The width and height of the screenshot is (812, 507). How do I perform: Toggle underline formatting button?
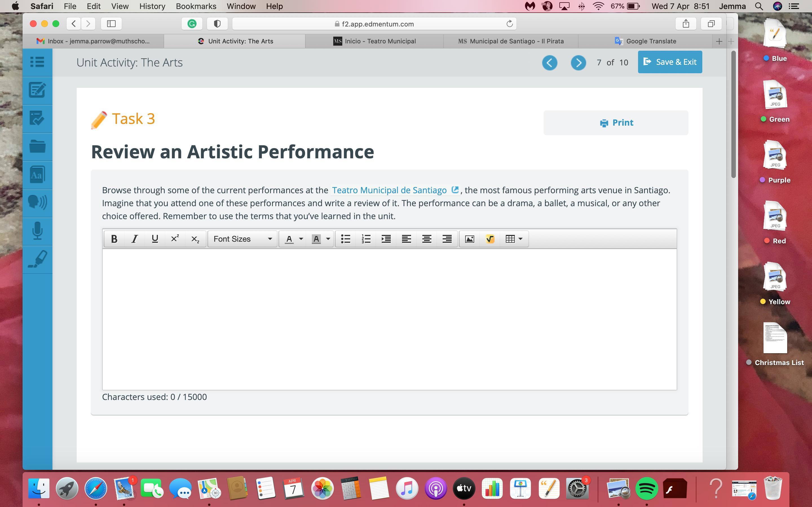(x=155, y=239)
